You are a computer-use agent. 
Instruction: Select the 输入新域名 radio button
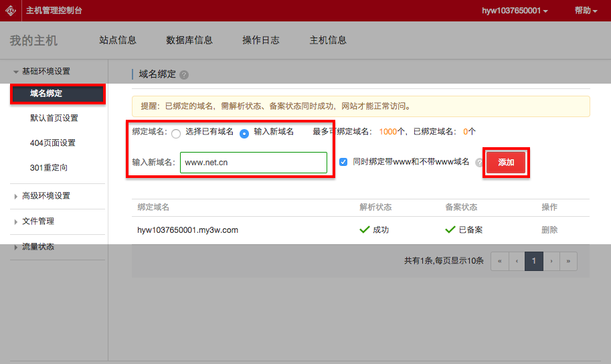[244, 132]
